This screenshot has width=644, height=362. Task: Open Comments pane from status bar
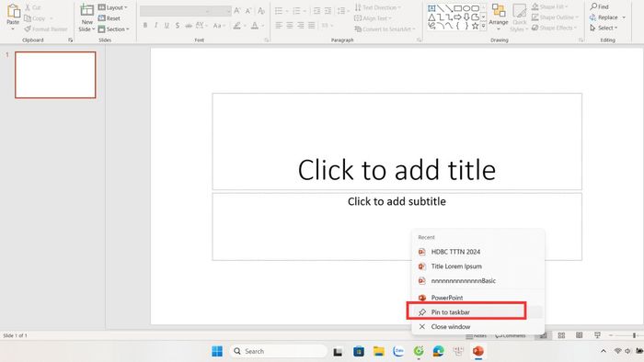tap(511, 335)
